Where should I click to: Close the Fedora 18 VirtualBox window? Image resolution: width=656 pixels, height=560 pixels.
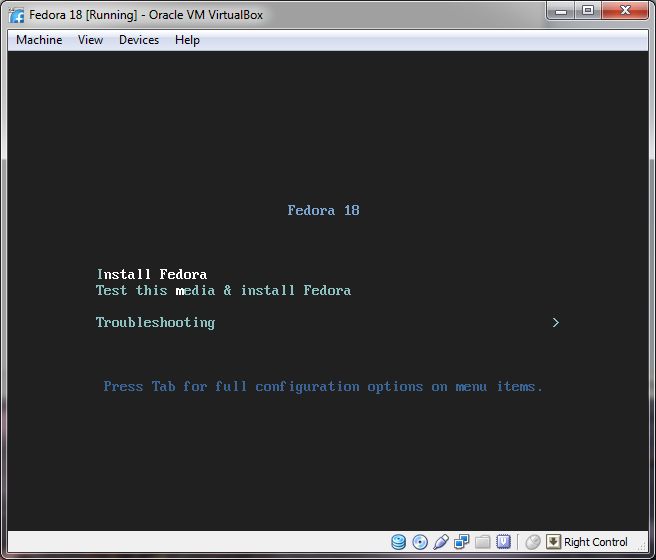click(625, 10)
